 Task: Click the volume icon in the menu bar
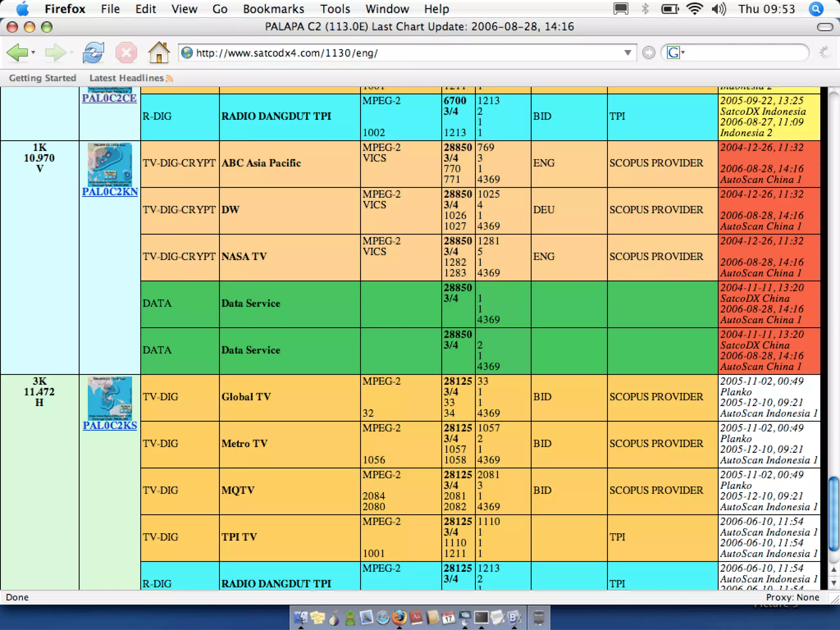coord(719,9)
